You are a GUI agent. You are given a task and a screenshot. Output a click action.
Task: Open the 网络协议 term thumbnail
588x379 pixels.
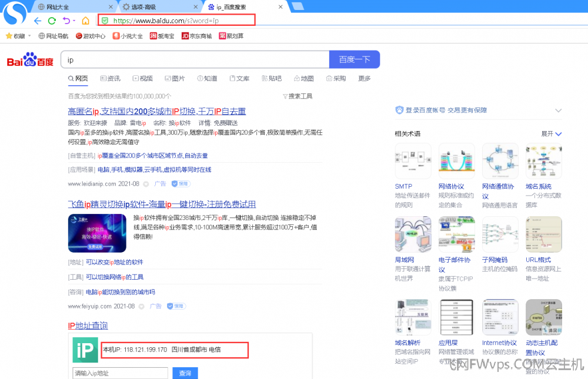coord(456,161)
